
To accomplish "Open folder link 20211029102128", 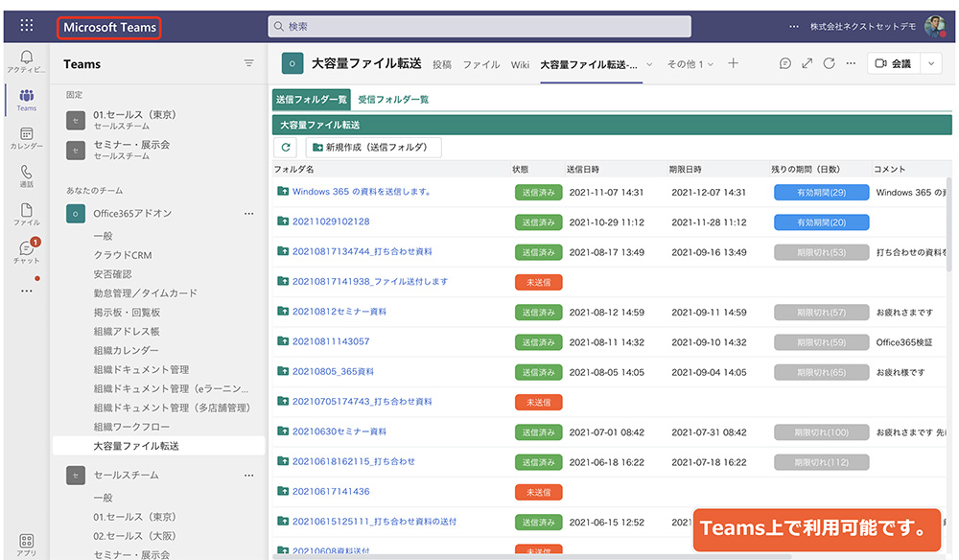I will pyautogui.click(x=331, y=222).
